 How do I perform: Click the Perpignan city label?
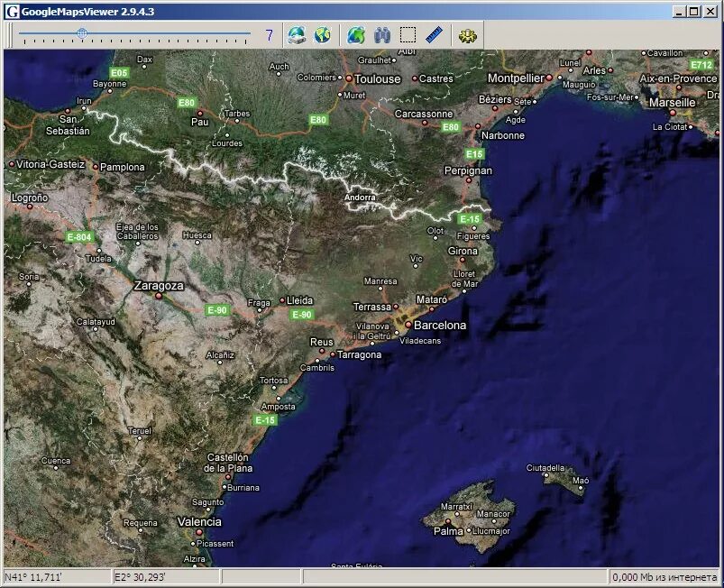[468, 170]
